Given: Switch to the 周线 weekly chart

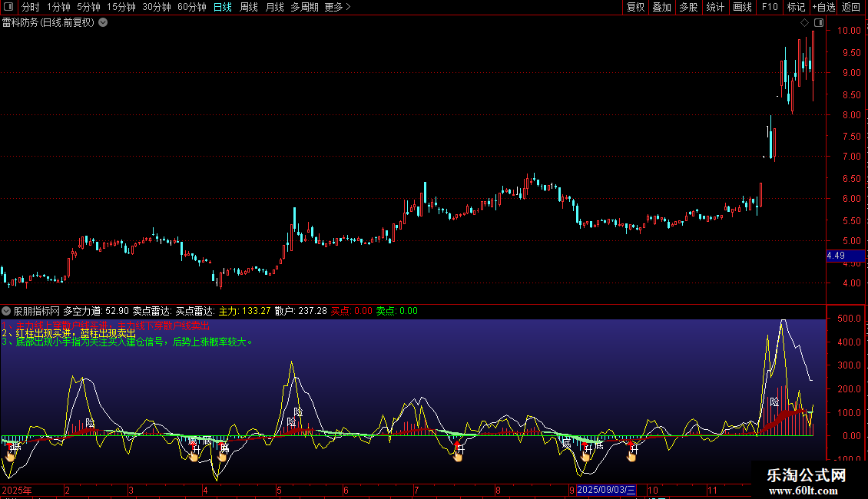Looking at the screenshot, I should (249, 7).
